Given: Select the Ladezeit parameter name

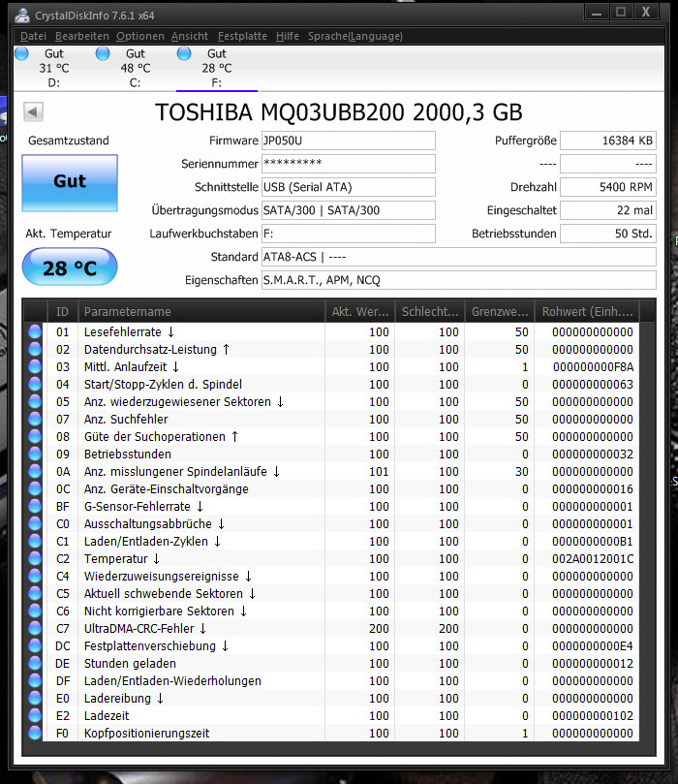Looking at the screenshot, I should point(107,716).
